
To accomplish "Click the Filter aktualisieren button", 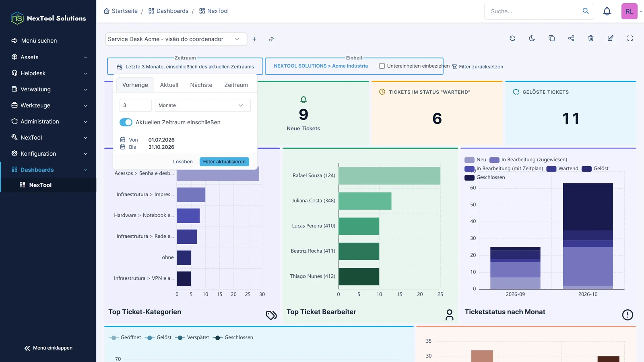I will (224, 162).
